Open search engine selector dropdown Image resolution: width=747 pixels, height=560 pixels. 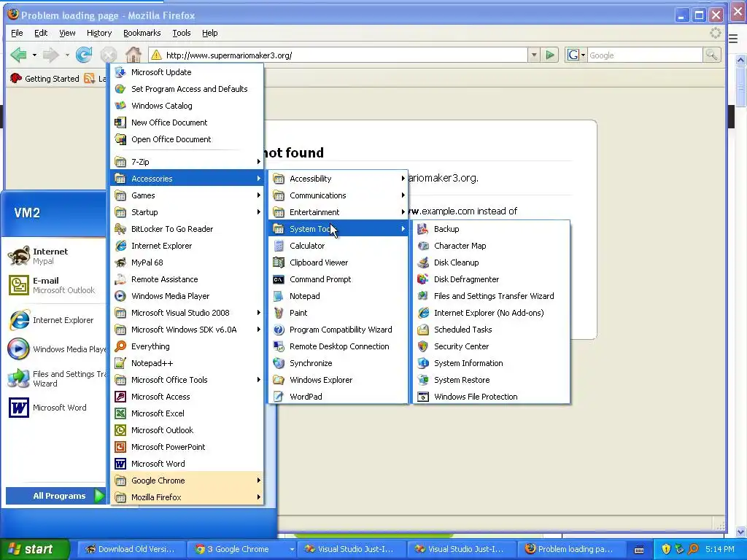(x=576, y=55)
